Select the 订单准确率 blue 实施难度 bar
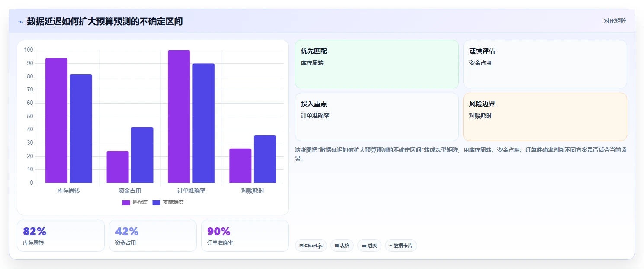Viewport: 644px width, 269px height. [204, 123]
